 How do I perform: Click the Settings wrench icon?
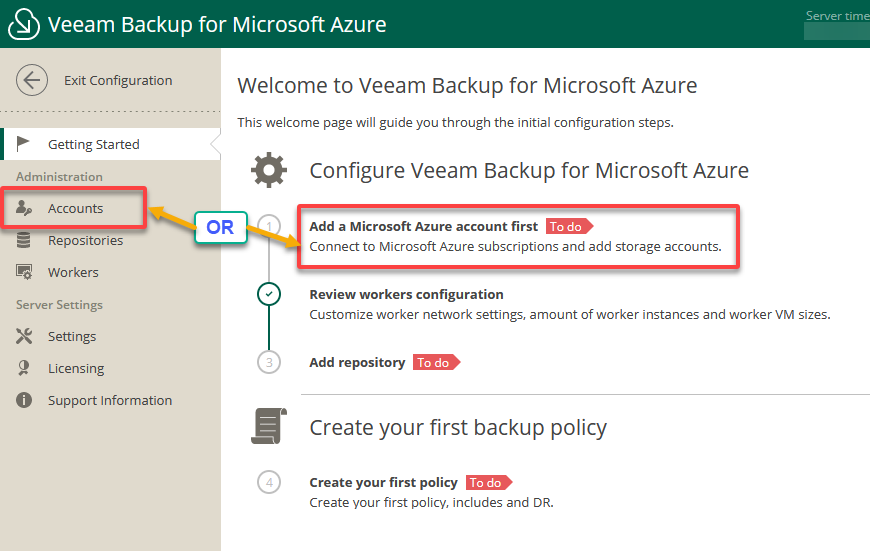[x=24, y=336]
